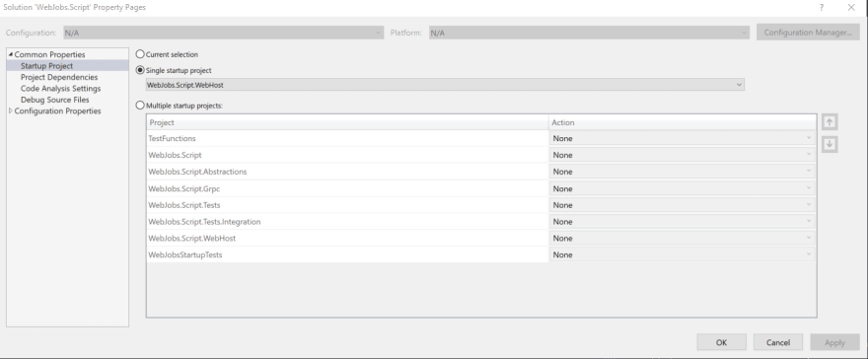This screenshot has width=868, height=359.
Task: Open Action dropdown for WebJobs.Script.WebHost row
Action: [x=682, y=239]
